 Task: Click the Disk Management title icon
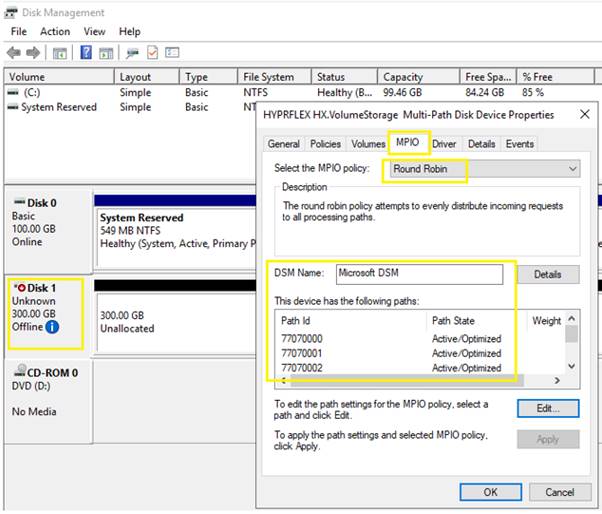pyautogui.click(x=10, y=13)
